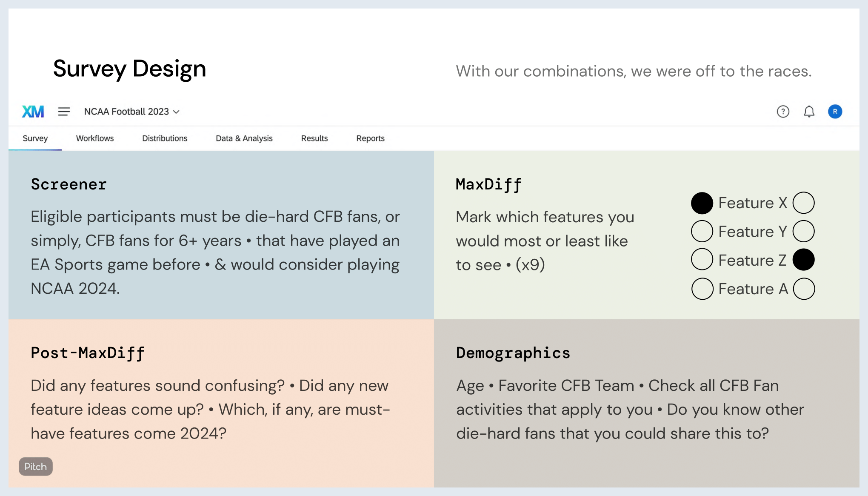Click Feature X right empty radio button

[x=804, y=203]
